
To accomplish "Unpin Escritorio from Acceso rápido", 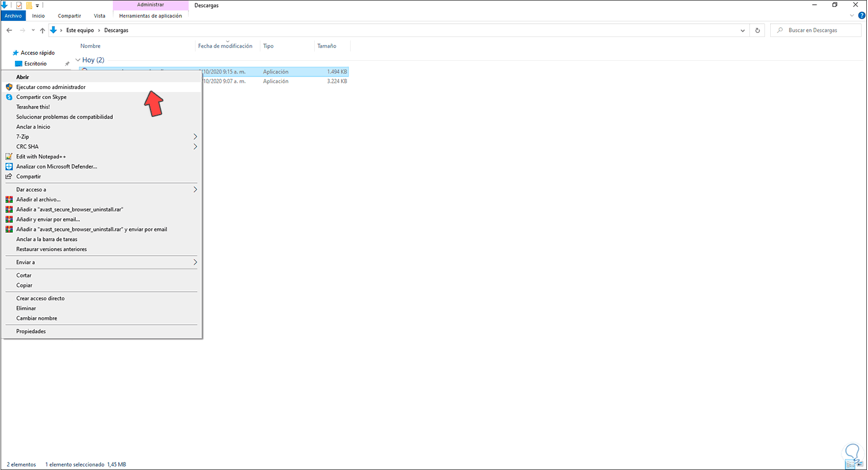I will (68, 63).
